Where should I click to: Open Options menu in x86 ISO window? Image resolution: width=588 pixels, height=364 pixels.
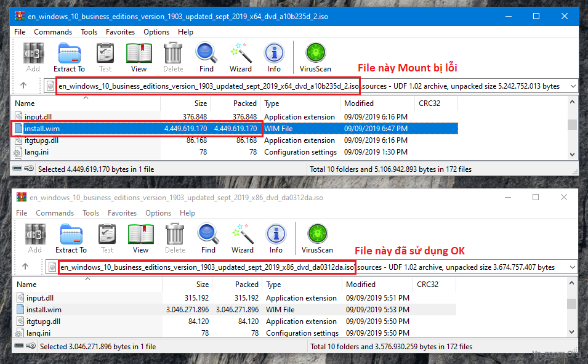(x=158, y=212)
